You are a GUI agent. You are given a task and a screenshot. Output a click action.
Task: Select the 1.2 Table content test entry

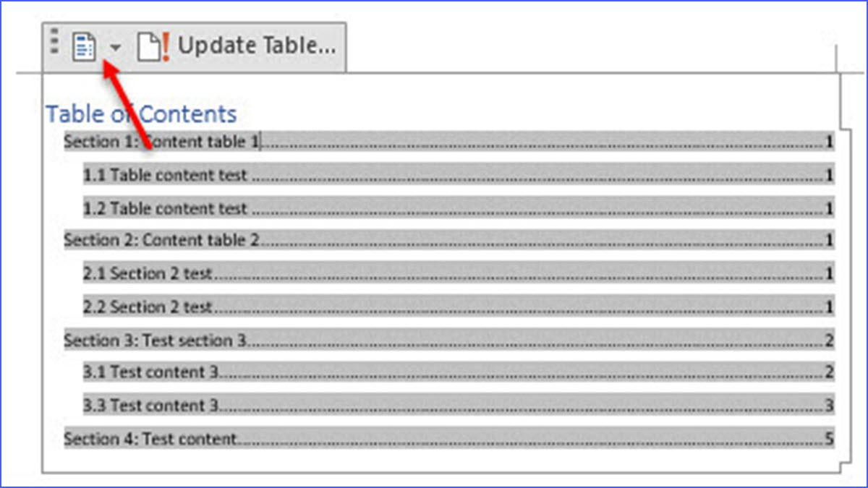point(166,208)
